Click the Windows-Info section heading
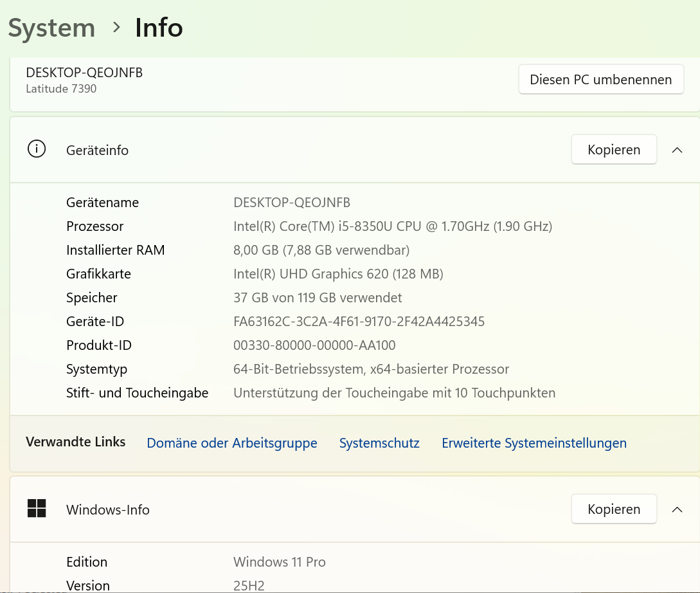Viewport: 700px width, 593px height. click(x=107, y=510)
